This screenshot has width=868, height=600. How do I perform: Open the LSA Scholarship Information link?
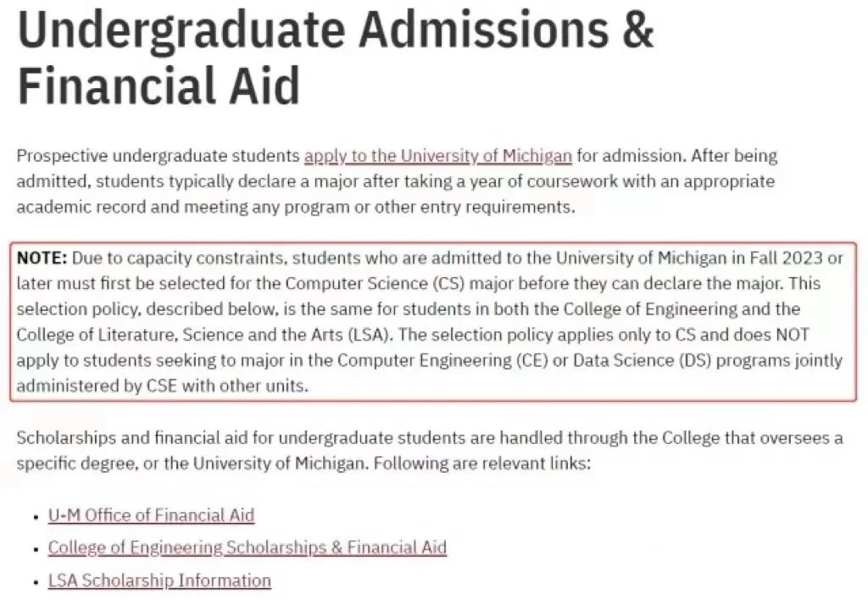click(159, 581)
